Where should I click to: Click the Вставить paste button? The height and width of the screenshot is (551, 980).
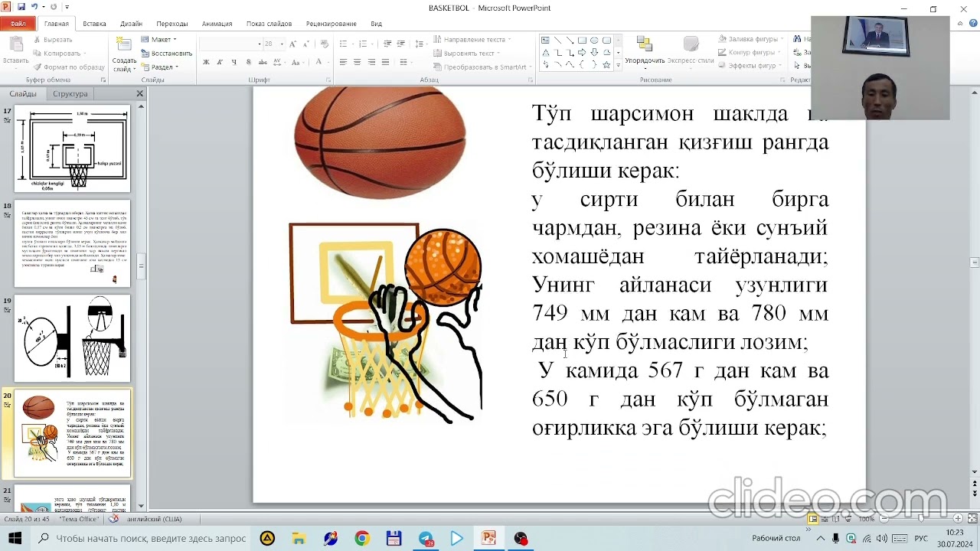point(15,52)
